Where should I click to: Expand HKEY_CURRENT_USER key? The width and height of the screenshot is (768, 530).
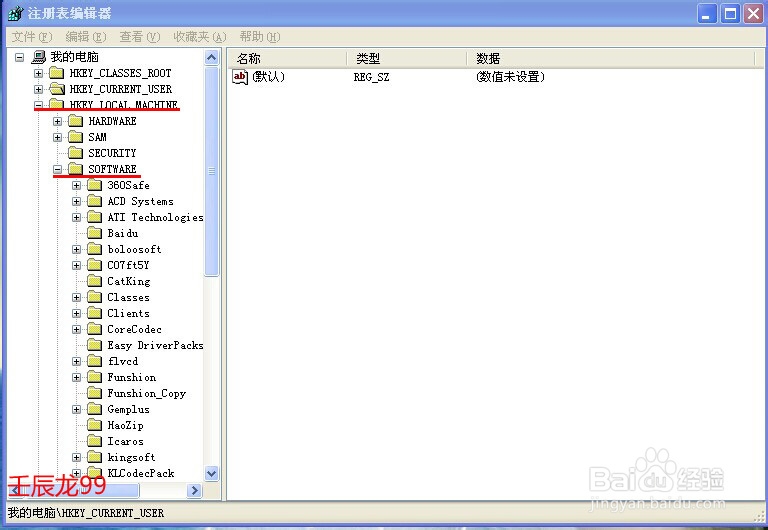(x=38, y=90)
